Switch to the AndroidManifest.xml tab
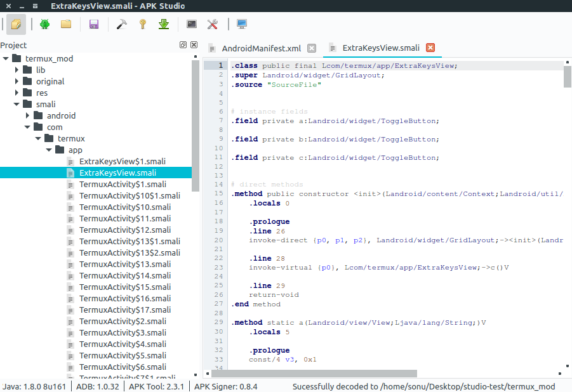 pyautogui.click(x=261, y=48)
